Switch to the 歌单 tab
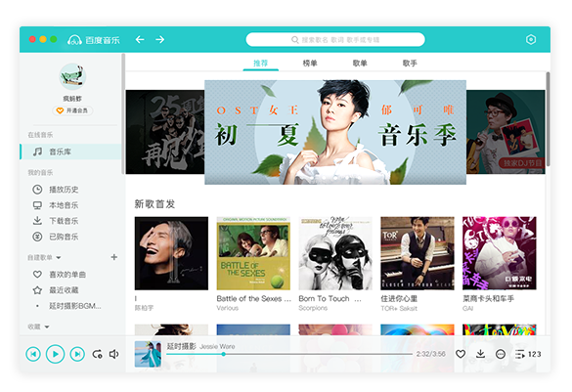The width and height of the screenshot is (572, 392). coord(360,64)
